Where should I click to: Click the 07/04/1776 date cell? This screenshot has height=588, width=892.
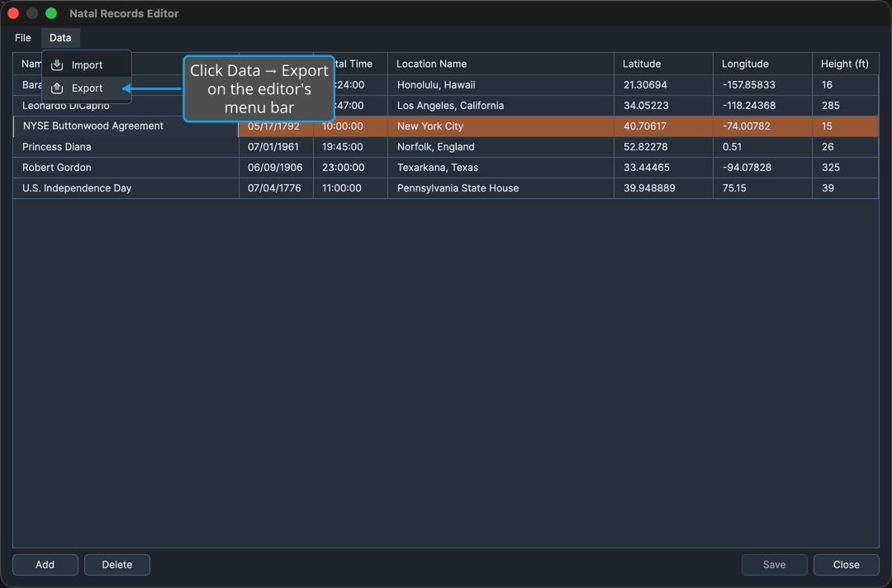tap(276, 188)
